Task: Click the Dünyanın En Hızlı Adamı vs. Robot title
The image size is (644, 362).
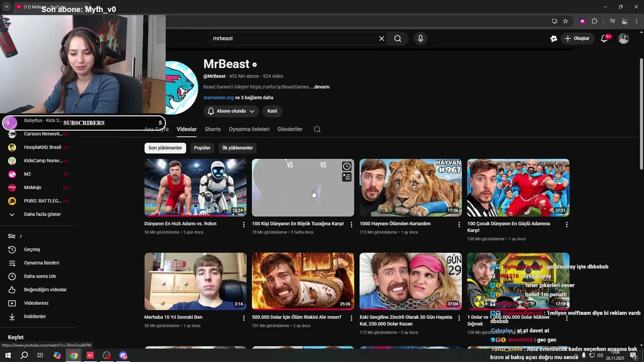Action: point(181,224)
